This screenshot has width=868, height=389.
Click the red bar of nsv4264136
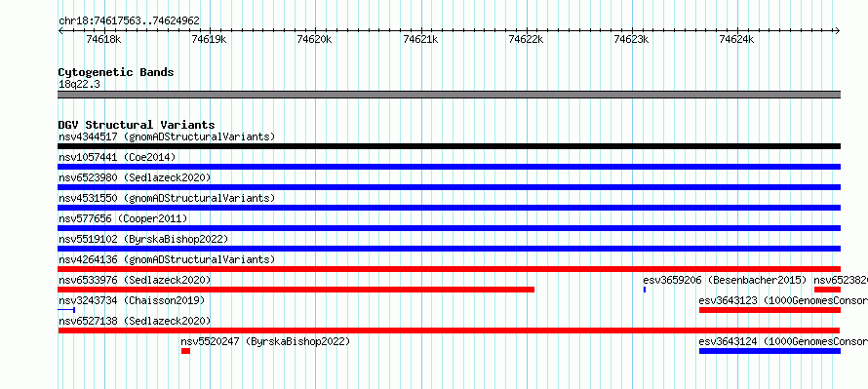pos(449,269)
